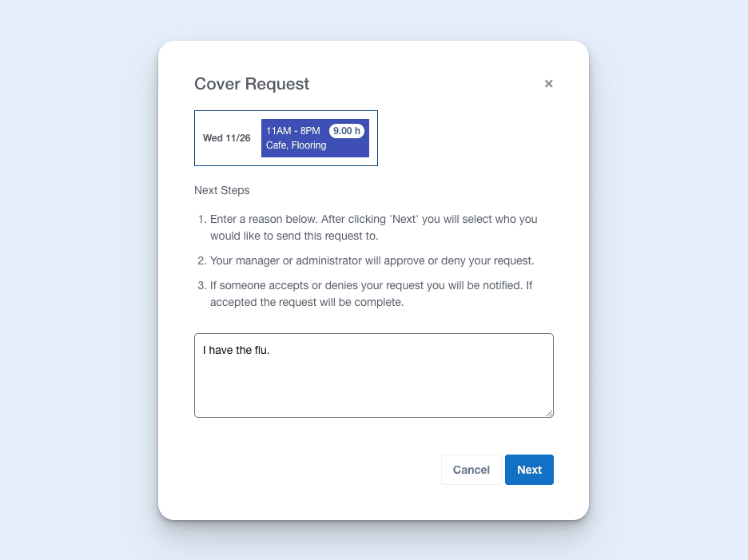This screenshot has height=560, width=748.
Task: Click the textarea resize handle
Action: (x=550, y=413)
